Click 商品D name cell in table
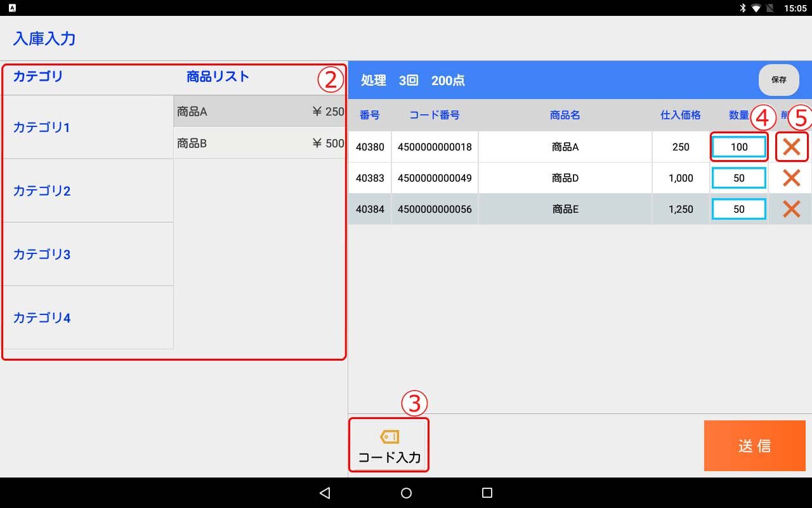Image resolution: width=812 pixels, height=508 pixels. (565, 178)
